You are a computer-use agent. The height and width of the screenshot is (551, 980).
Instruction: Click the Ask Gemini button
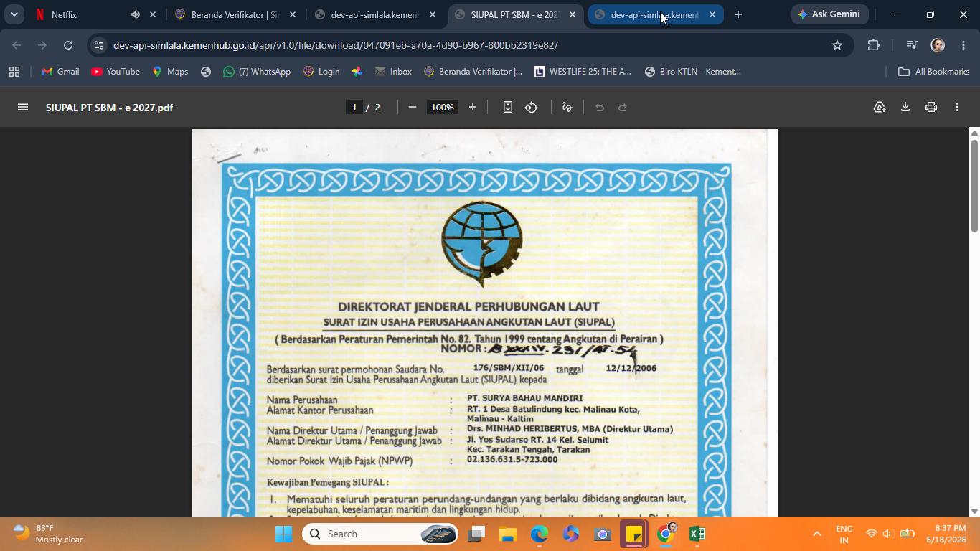[829, 14]
